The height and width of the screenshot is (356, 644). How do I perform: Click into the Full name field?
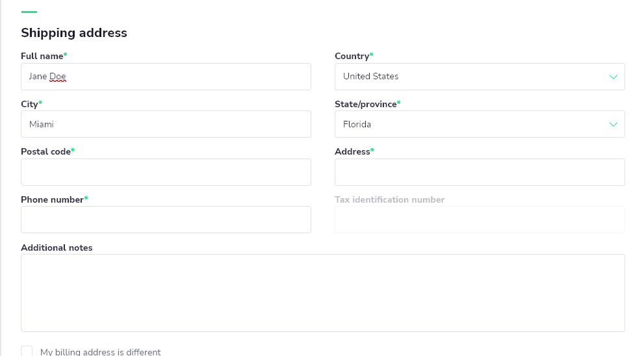(x=166, y=77)
